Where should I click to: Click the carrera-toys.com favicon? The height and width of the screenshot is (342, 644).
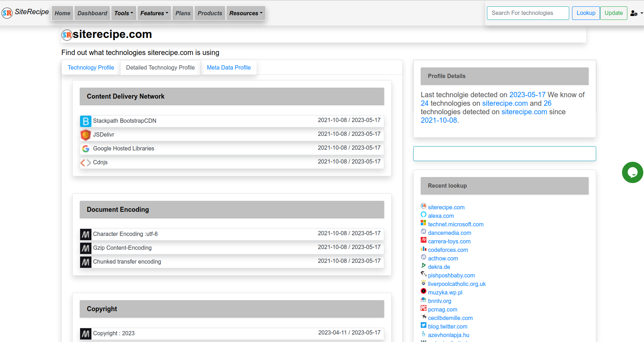pyautogui.click(x=424, y=240)
